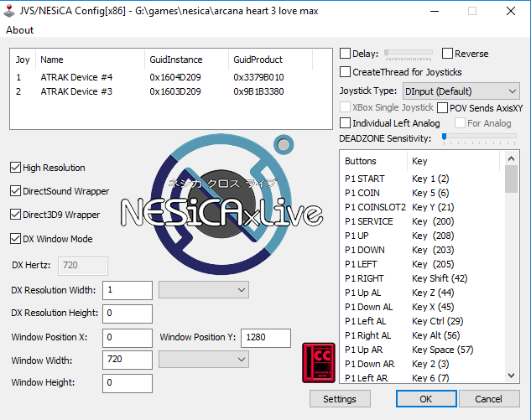Click the GuidProduct column header
Image resolution: width=531 pixels, height=420 pixels.
[x=270, y=60]
